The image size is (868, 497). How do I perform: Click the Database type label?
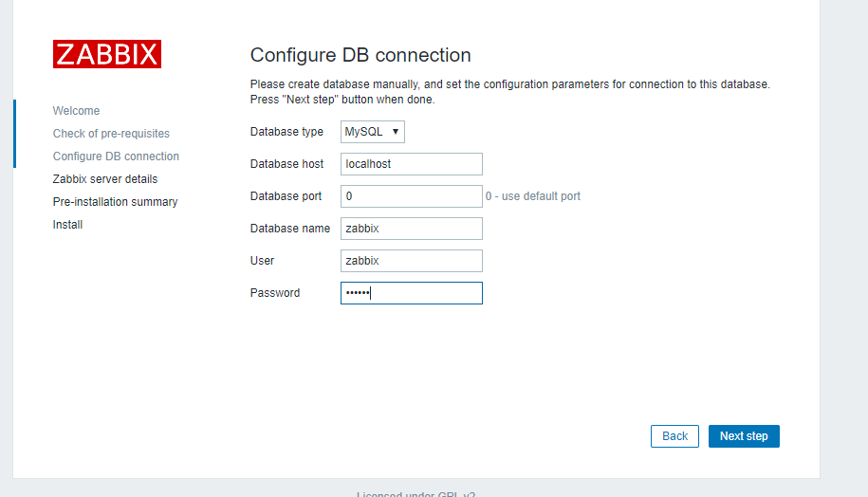tap(286, 132)
